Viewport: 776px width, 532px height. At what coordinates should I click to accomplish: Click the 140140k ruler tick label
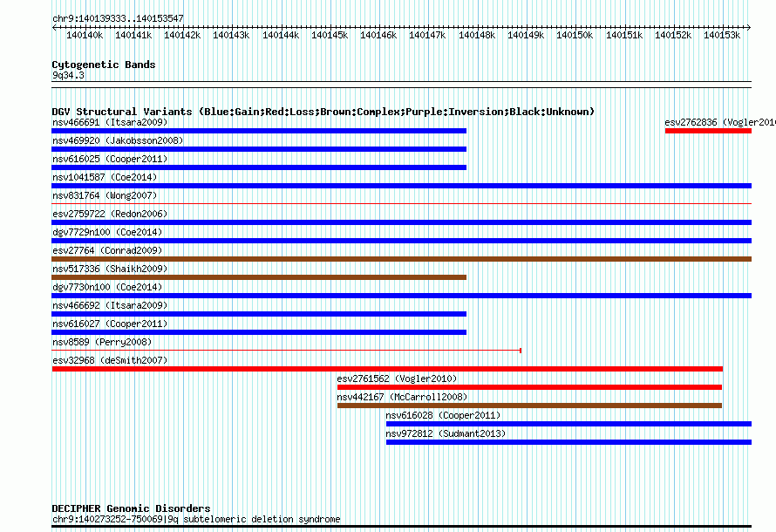85,35
